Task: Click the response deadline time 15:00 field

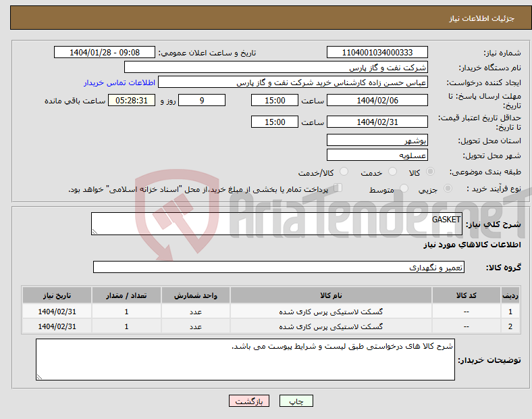Action: (x=275, y=100)
